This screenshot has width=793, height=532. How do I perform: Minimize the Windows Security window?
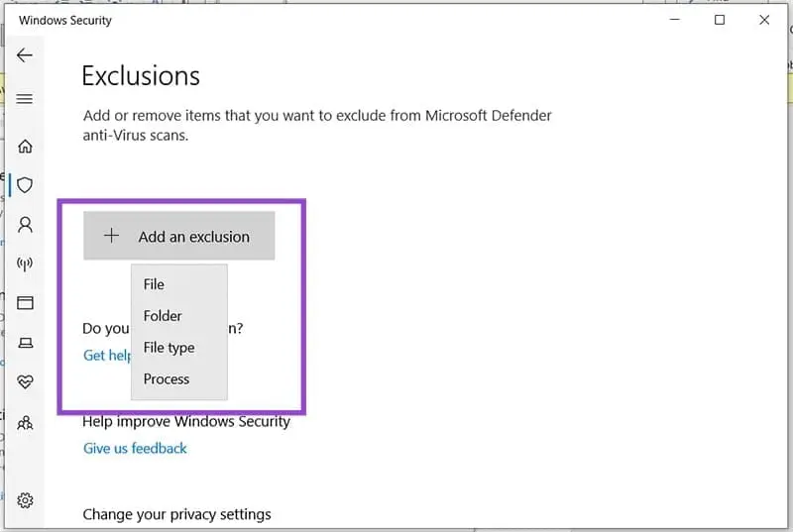pos(676,20)
